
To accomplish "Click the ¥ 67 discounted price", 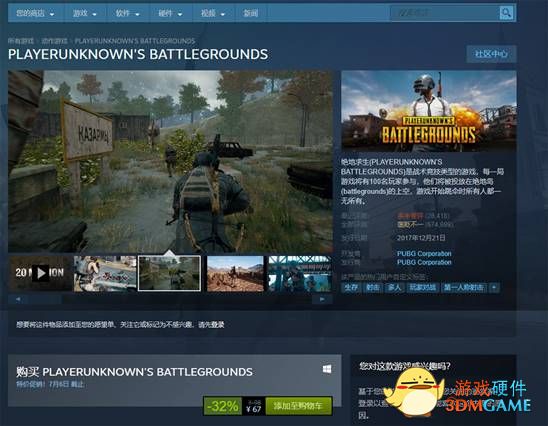I will (253, 409).
